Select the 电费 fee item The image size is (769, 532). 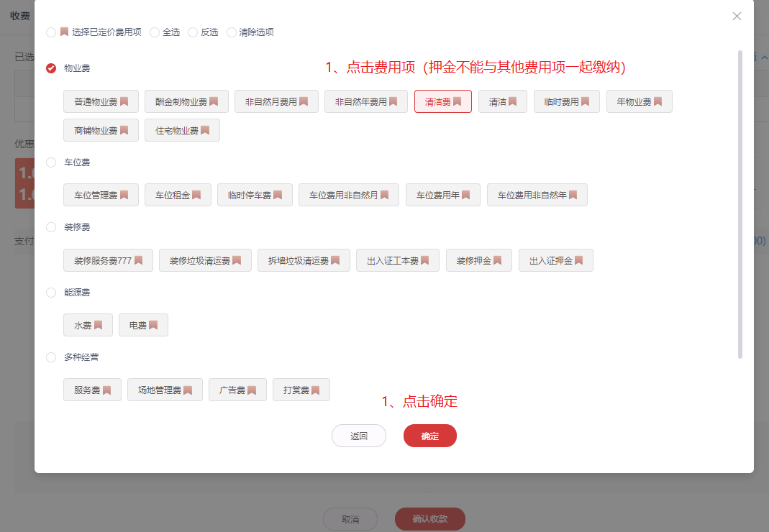[144, 325]
